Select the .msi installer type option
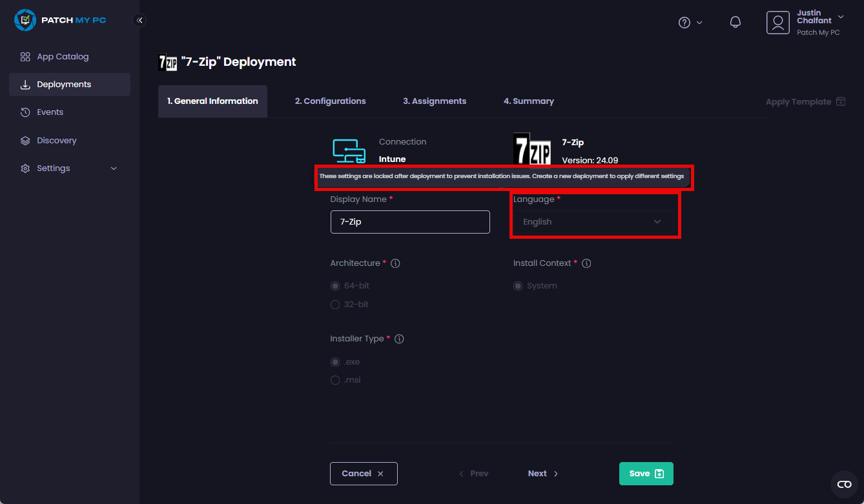 (335, 380)
